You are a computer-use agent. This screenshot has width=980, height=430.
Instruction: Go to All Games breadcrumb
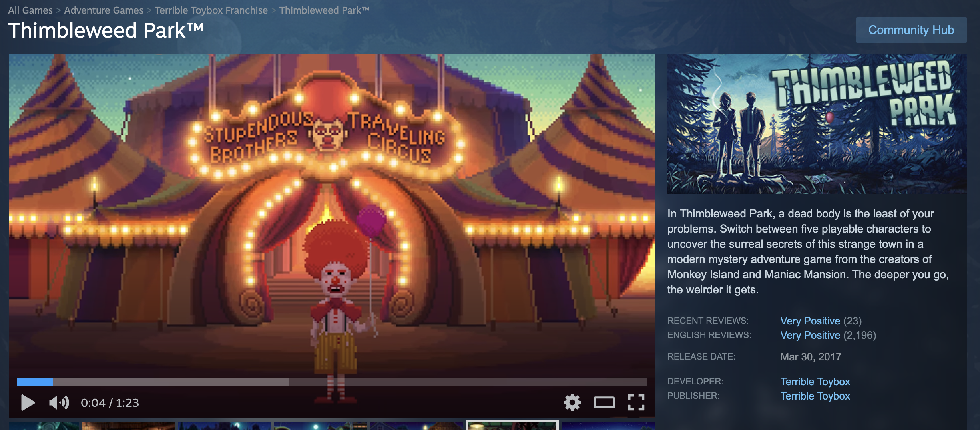pyautogui.click(x=30, y=10)
